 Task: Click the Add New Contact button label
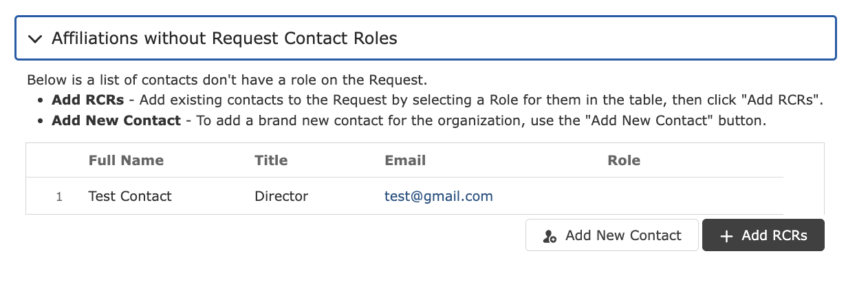click(x=623, y=235)
